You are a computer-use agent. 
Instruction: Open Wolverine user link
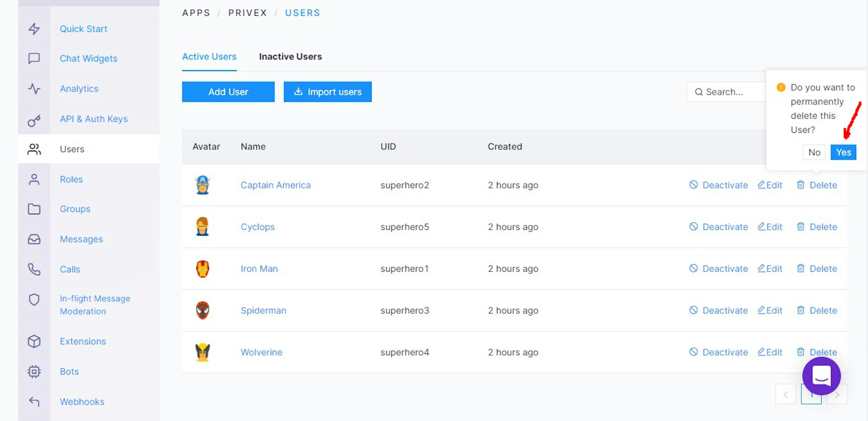[x=261, y=352]
